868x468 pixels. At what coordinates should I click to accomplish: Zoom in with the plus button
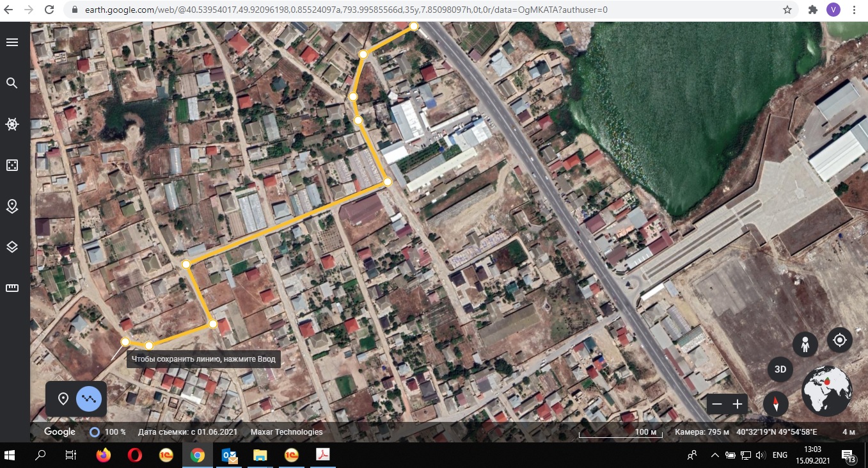pos(738,404)
